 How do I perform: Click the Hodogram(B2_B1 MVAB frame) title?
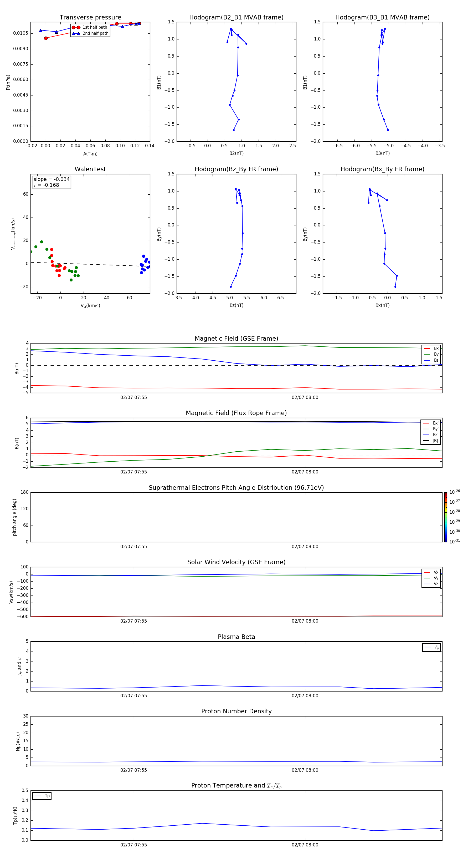pos(236,18)
